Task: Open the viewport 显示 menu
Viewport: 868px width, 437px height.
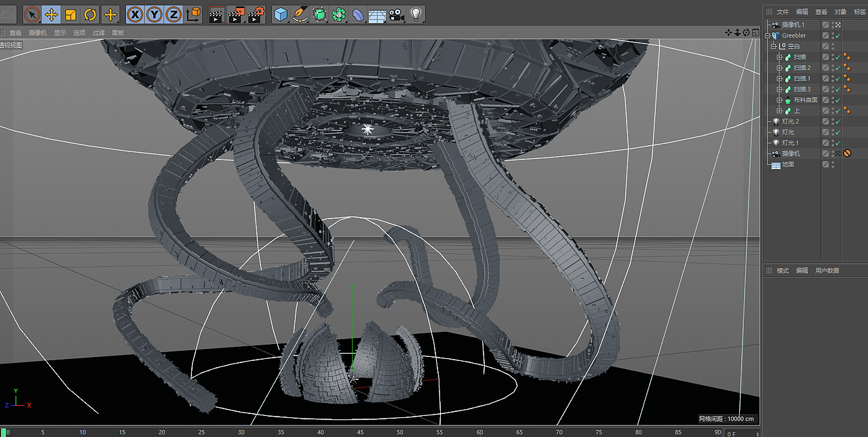Action: [60, 33]
